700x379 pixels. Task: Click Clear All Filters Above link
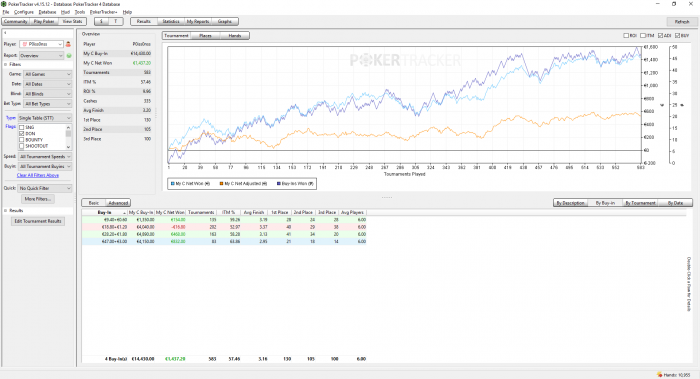(x=38, y=175)
